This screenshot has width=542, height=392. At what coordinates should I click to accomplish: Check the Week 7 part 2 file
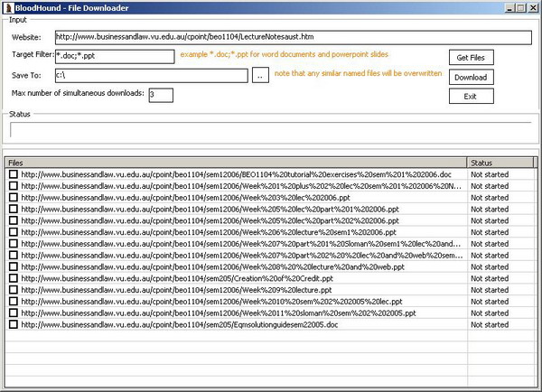[x=14, y=255]
